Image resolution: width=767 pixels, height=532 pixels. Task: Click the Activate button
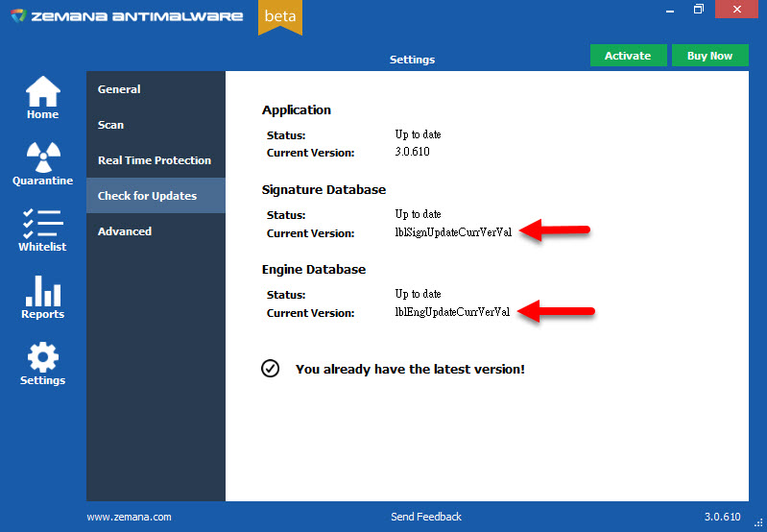click(628, 56)
